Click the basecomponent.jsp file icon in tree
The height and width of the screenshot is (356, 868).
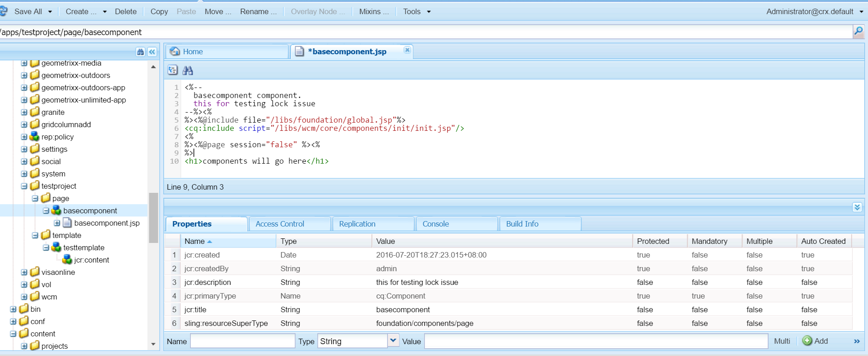point(68,222)
